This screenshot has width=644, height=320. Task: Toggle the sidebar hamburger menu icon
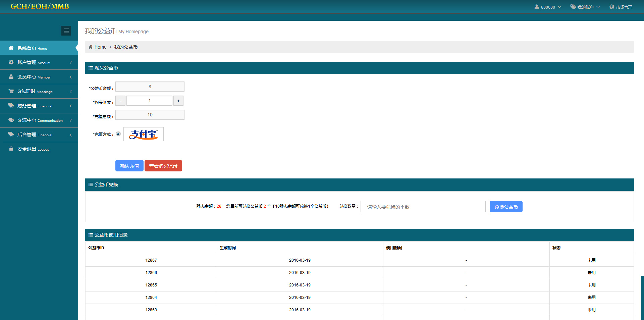click(66, 31)
